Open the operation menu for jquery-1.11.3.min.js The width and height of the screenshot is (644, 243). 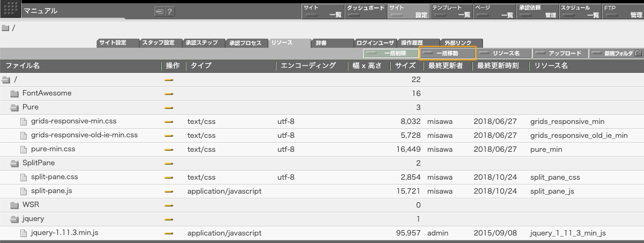169,233
